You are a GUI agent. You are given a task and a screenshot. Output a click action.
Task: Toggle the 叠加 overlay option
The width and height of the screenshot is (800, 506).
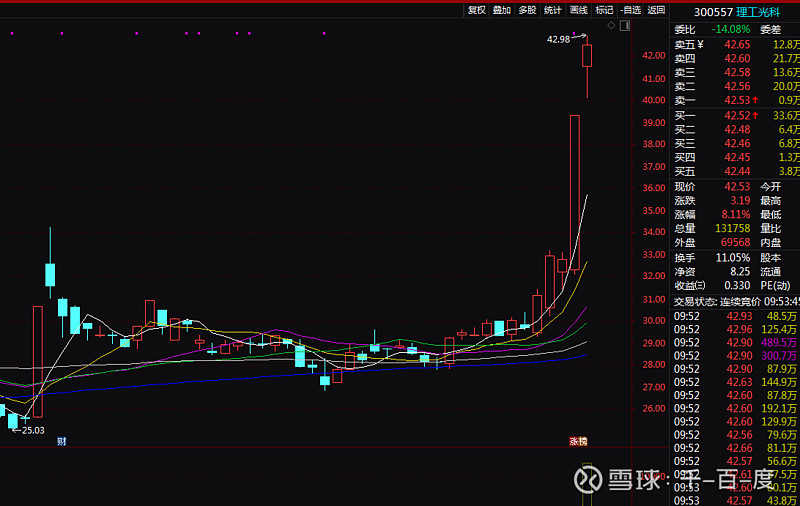(x=502, y=10)
